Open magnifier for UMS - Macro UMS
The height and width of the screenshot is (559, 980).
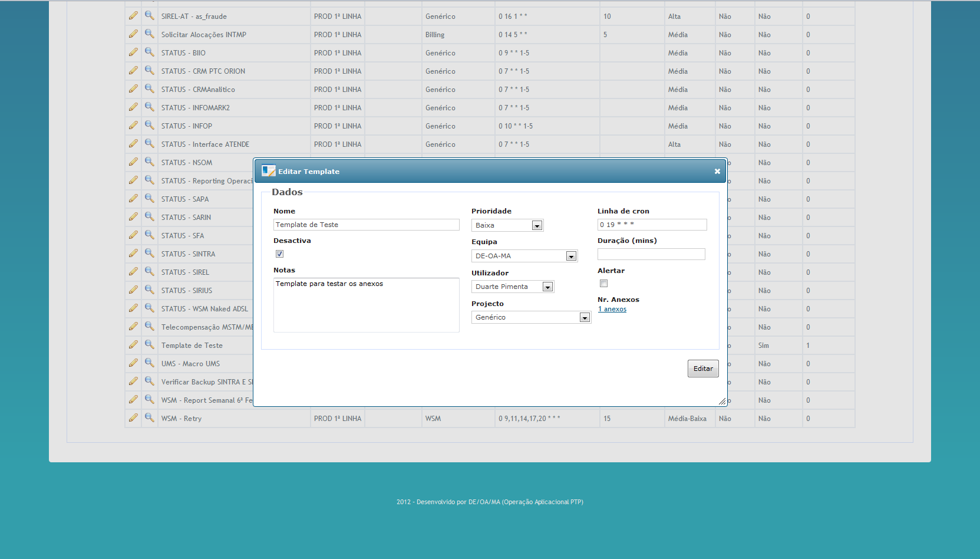pos(150,363)
